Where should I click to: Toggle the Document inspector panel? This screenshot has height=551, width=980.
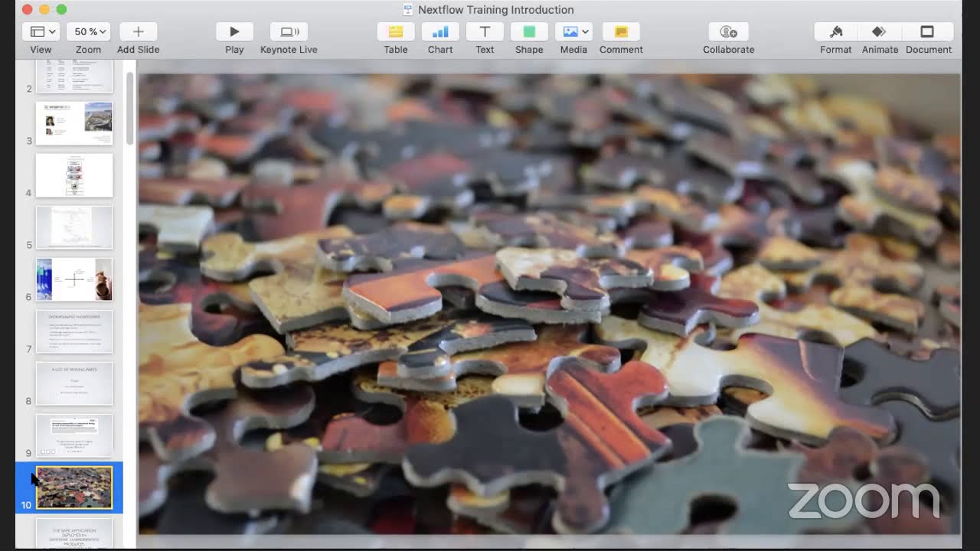tap(927, 31)
